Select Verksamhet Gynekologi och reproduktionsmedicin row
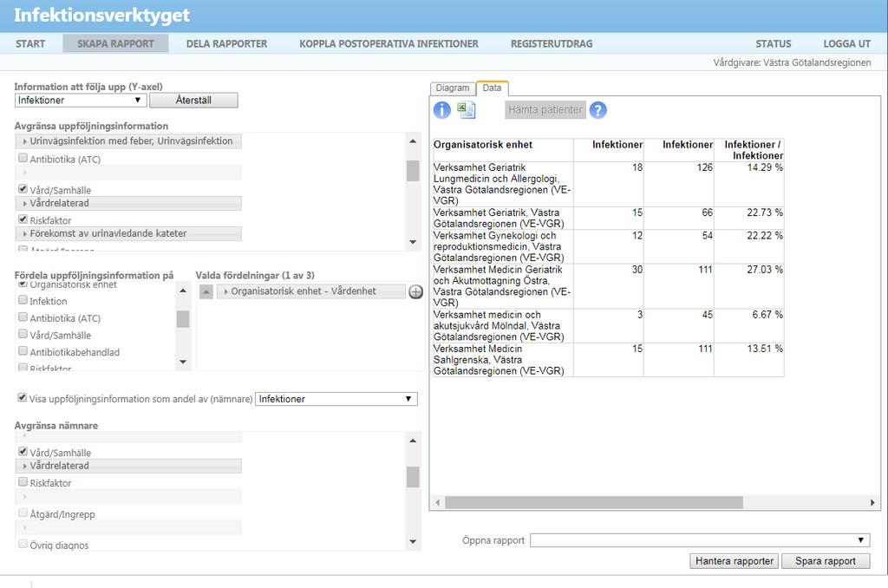 pyautogui.click(x=608, y=246)
